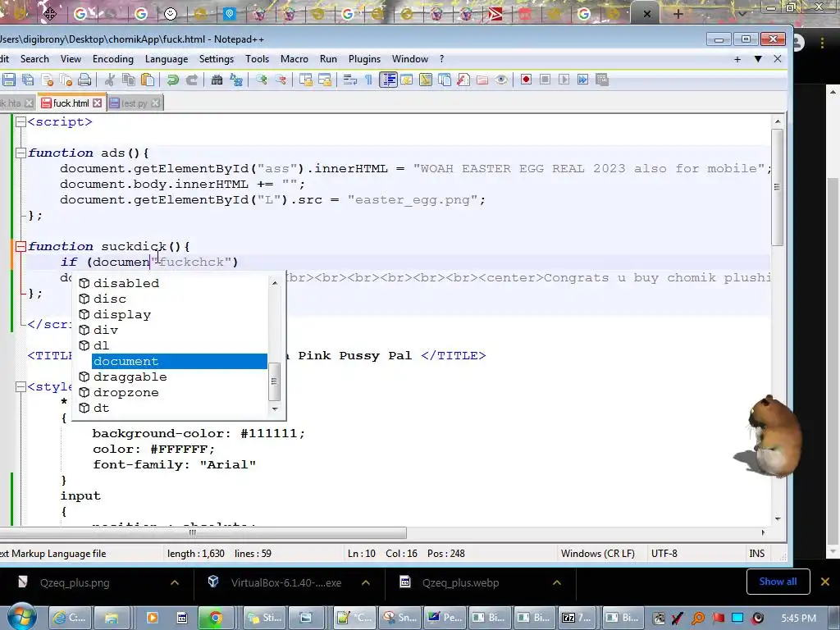The height and width of the screenshot is (630, 840).
Task: Click the down-triangle in the menu bar
Action: pyautogui.click(x=758, y=59)
